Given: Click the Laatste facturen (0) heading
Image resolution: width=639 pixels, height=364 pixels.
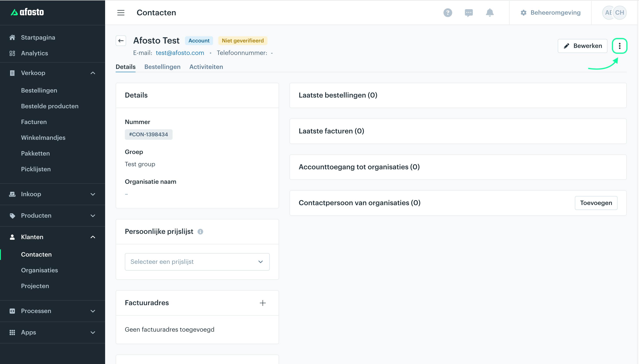Looking at the screenshot, I should point(331,131).
